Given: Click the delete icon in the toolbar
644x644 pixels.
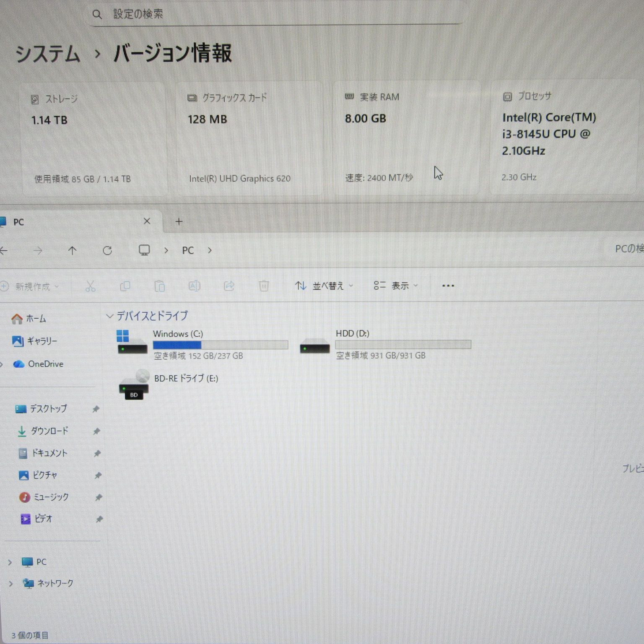Looking at the screenshot, I should click(x=264, y=286).
